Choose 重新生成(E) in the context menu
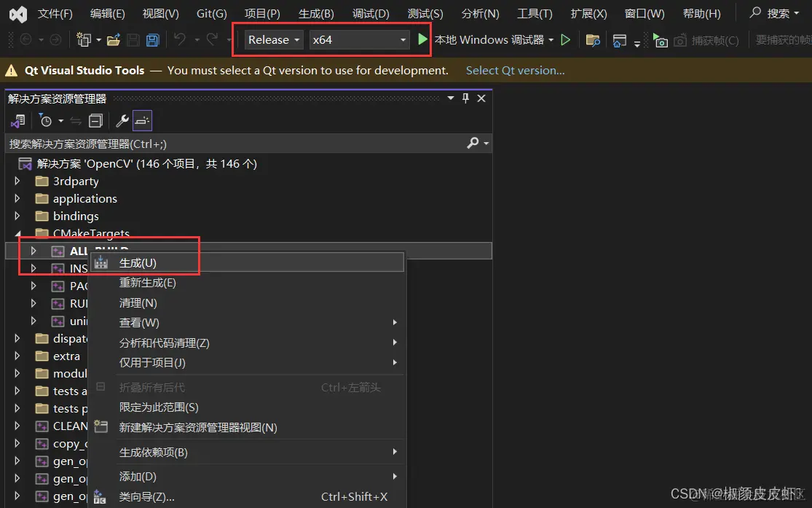This screenshot has height=508, width=812. (247, 283)
